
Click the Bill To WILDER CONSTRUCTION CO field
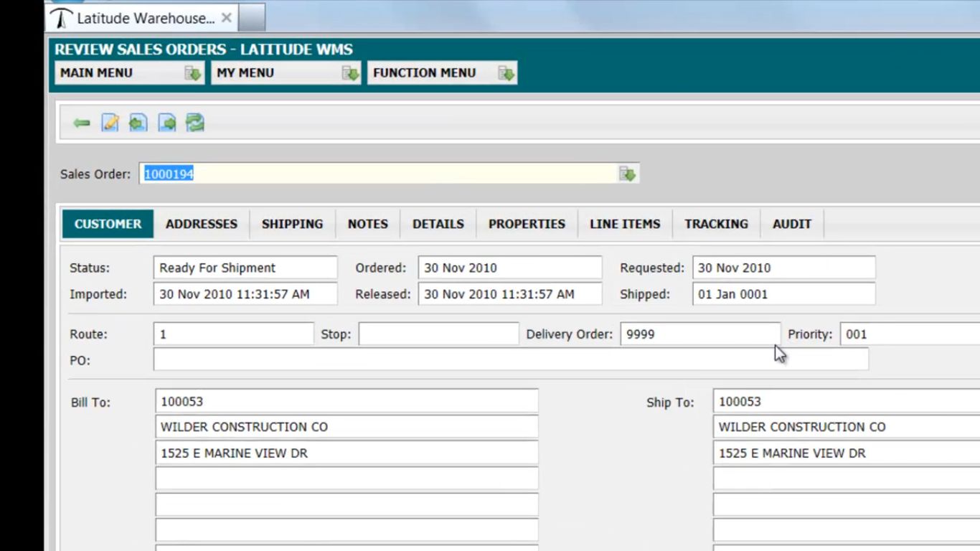(x=347, y=427)
